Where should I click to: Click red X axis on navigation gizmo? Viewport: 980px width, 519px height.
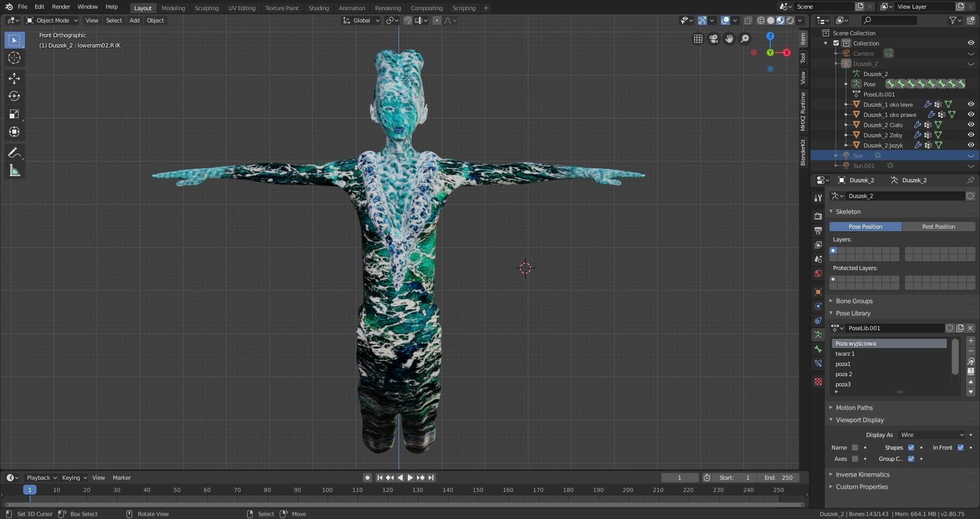(787, 53)
